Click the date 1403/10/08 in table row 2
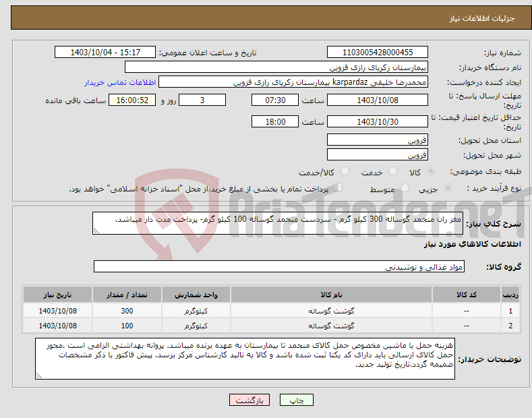 coord(58,326)
